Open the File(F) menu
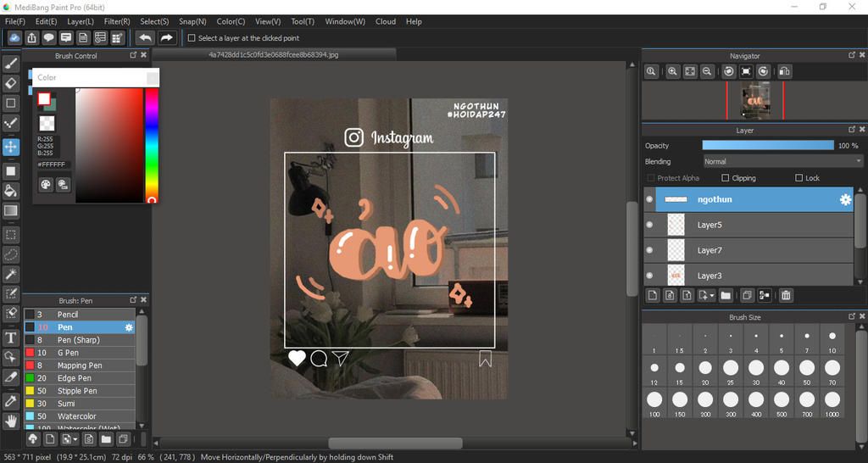Viewport: 868px width, 463px height. (x=15, y=21)
